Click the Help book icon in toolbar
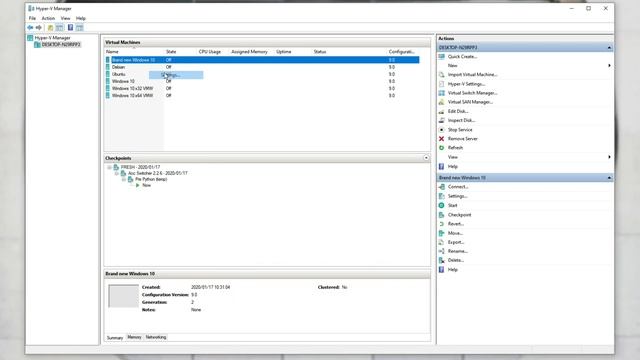Screen dimensions: 640x360 pos(70,28)
